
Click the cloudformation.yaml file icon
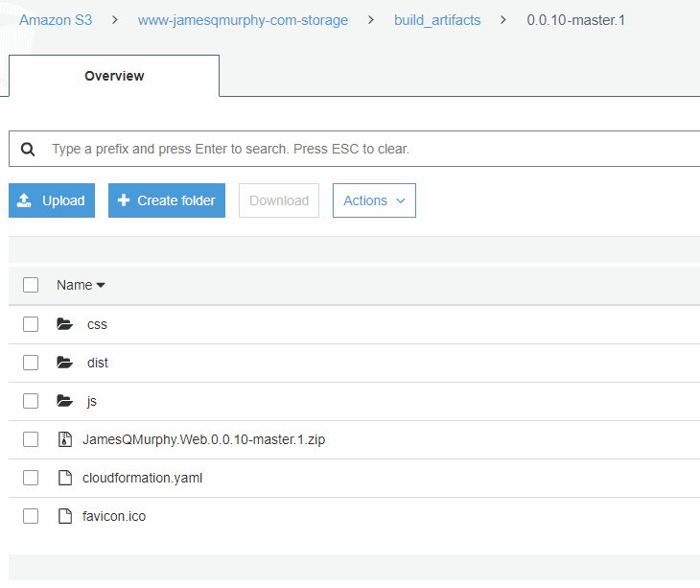(x=65, y=478)
